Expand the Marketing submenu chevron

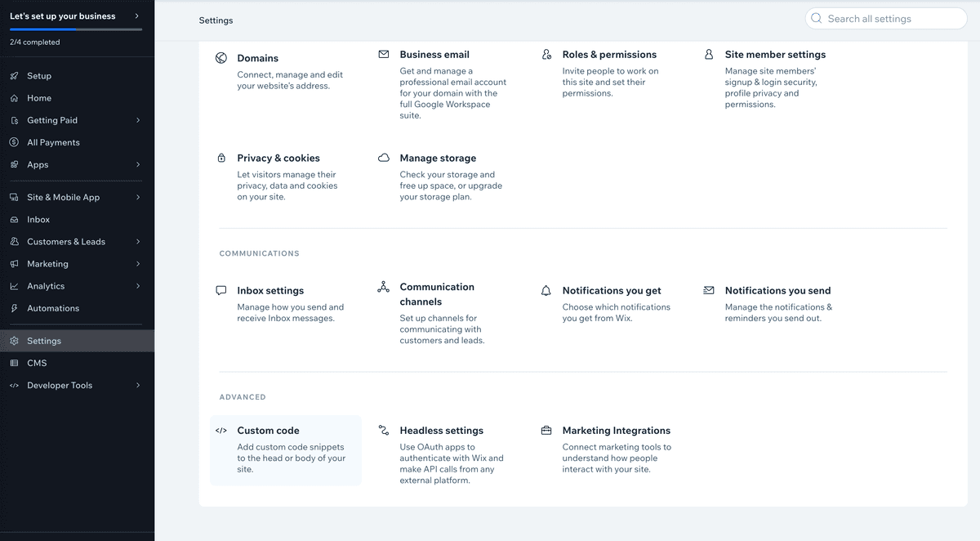tap(138, 264)
